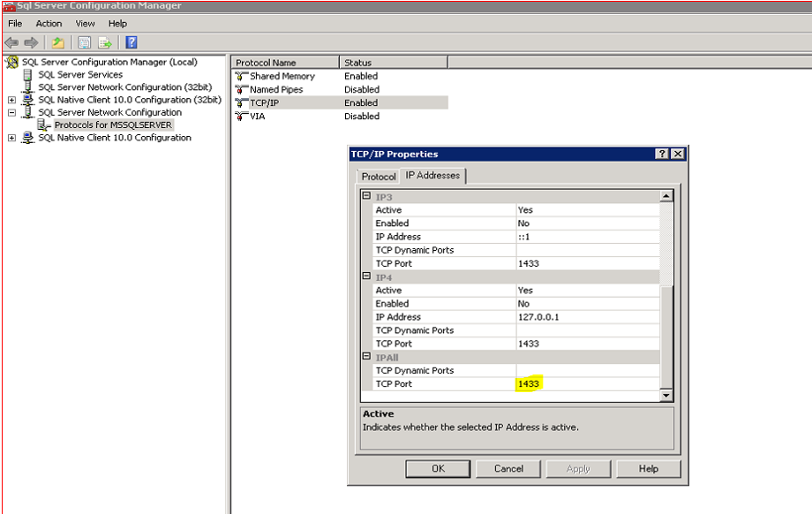
Task: Click the dialog Help button
Action: [649, 468]
